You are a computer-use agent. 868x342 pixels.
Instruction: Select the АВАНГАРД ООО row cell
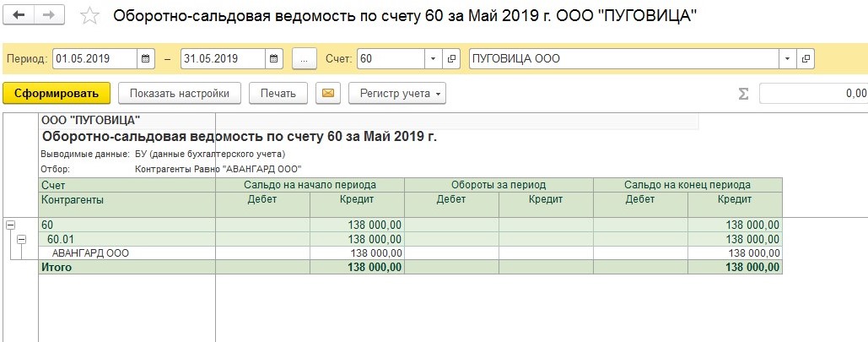pos(90,252)
